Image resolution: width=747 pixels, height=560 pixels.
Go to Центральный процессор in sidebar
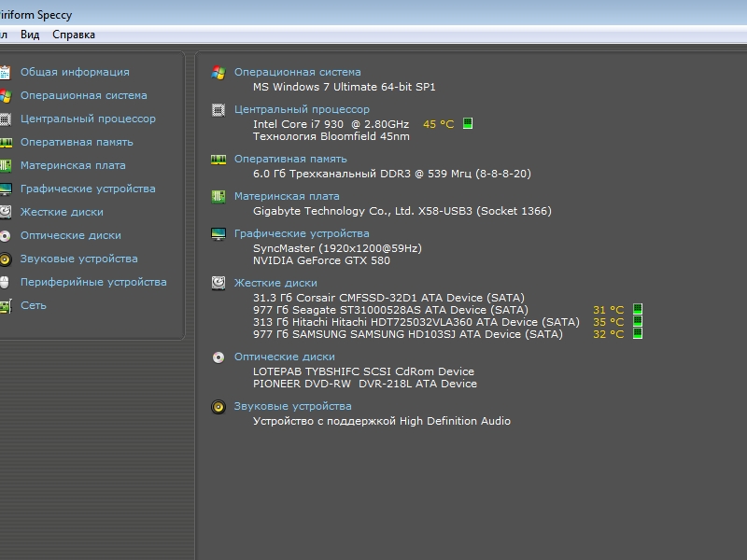88,119
